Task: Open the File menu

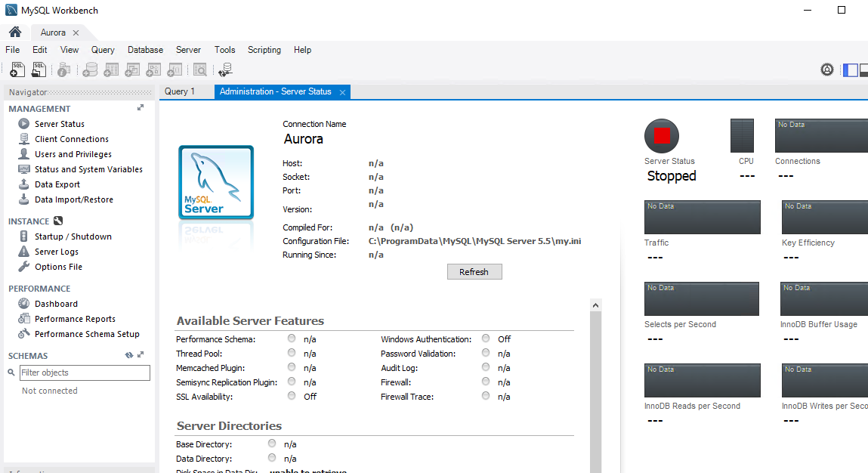Action: (x=13, y=50)
